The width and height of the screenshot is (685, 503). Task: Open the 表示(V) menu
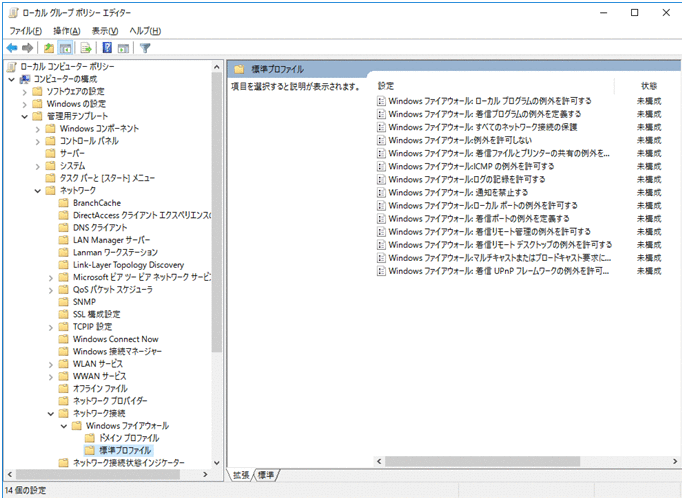(105, 31)
